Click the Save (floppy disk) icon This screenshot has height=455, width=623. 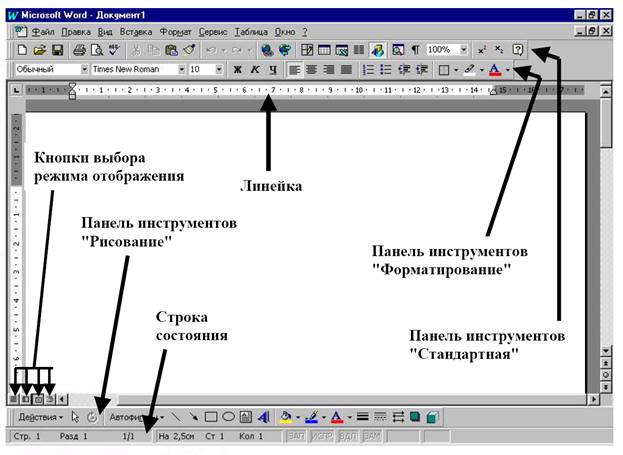tap(58, 49)
